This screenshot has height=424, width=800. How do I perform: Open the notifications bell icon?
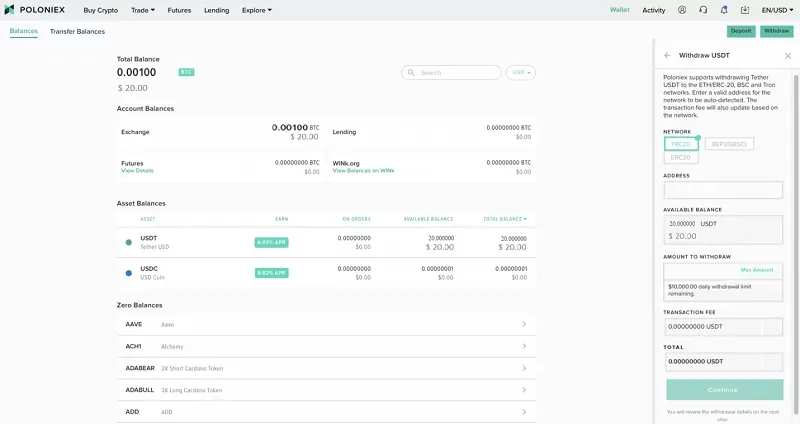pos(724,10)
